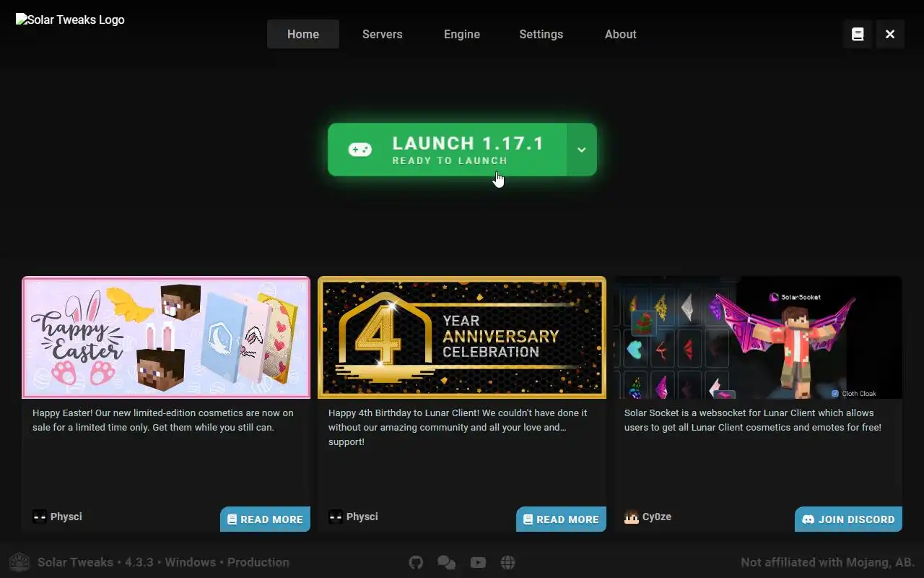Click the book icon in the top bar
Screen dimensions: 924x578
[858, 34]
